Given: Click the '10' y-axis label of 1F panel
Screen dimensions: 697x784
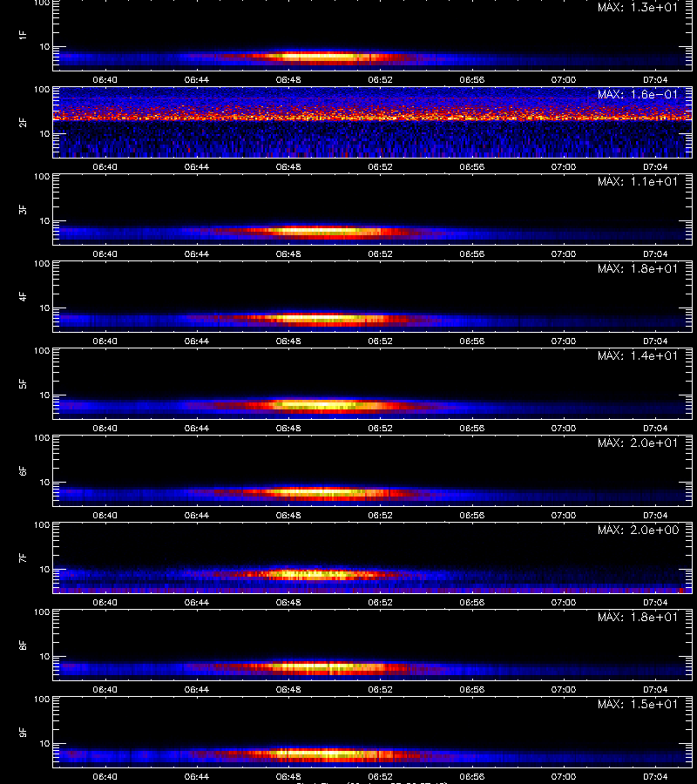Looking at the screenshot, I should pyautogui.click(x=44, y=47).
